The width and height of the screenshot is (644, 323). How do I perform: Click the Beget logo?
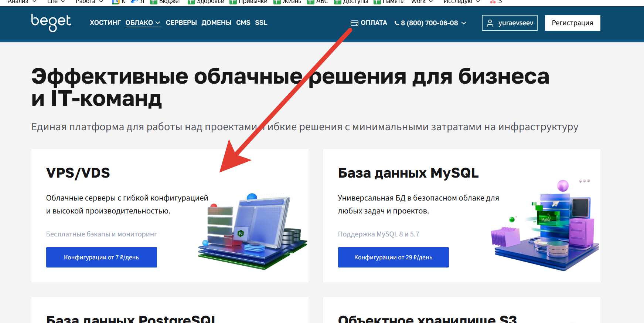51,23
